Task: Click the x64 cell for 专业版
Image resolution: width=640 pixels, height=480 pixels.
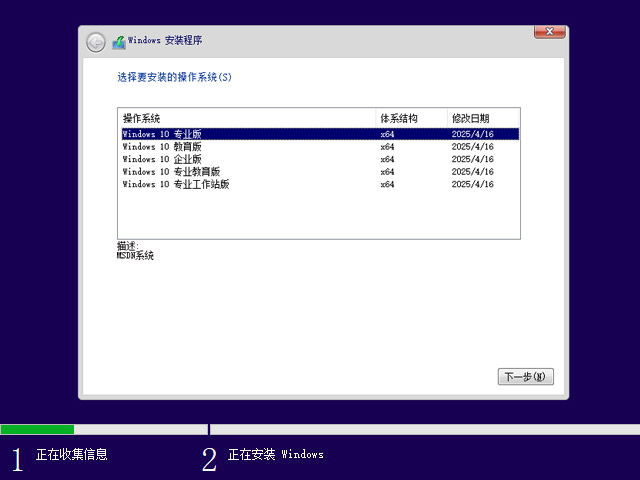Action: pyautogui.click(x=387, y=134)
